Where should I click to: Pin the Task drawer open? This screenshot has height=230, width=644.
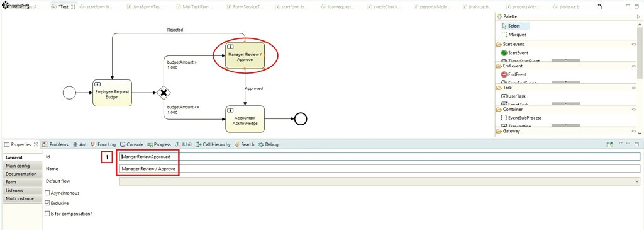[634, 88]
